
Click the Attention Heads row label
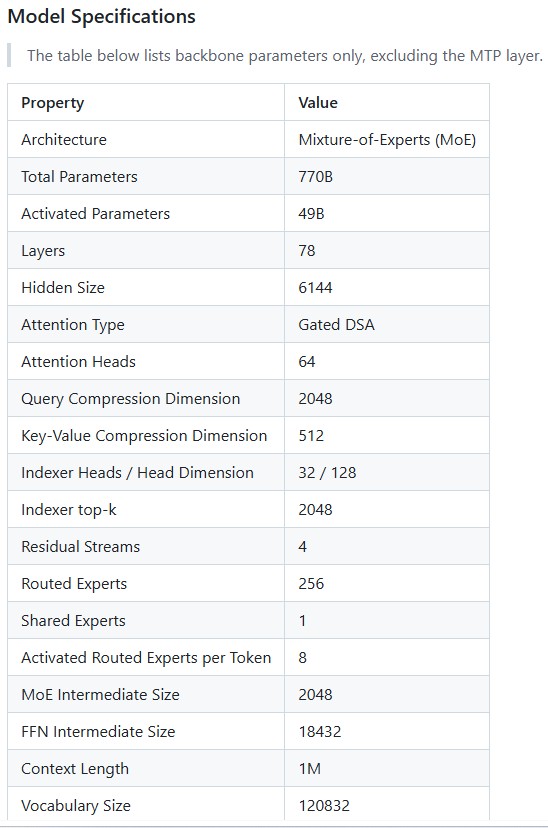78,361
